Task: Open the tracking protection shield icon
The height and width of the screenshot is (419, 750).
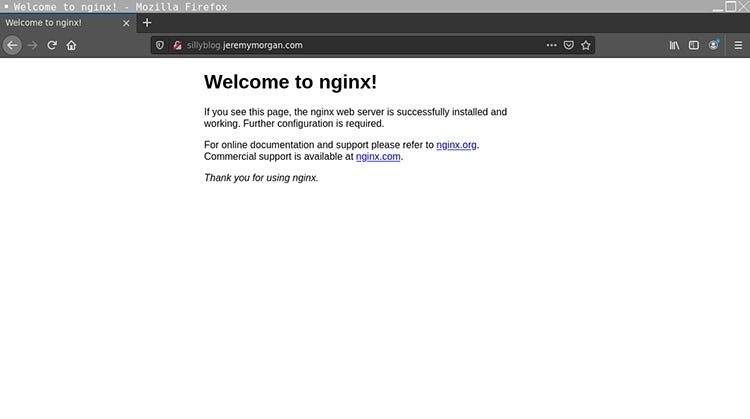Action: point(160,45)
